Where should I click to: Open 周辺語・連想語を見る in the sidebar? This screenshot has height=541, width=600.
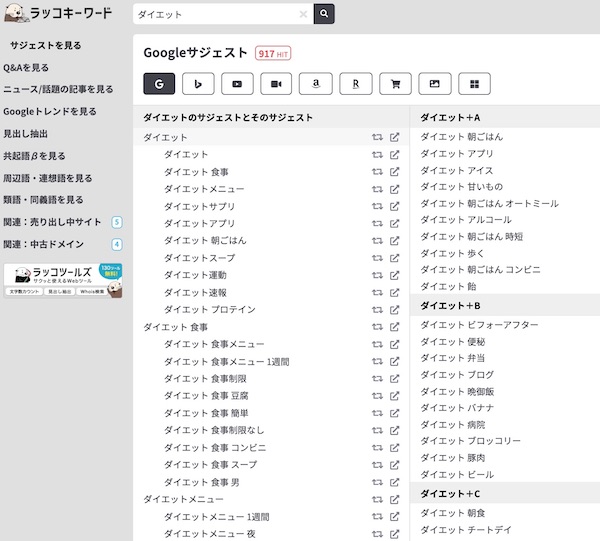click(48, 178)
